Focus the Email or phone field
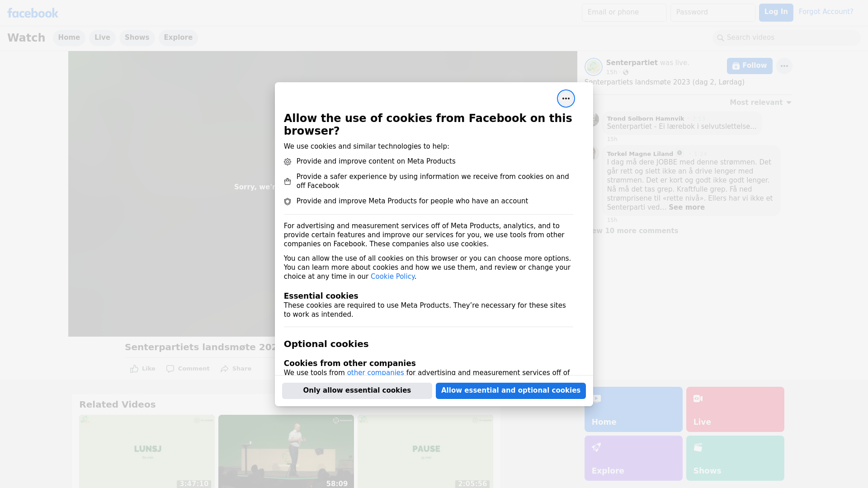This screenshot has height=488, width=868. pyautogui.click(x=624, y=13)
